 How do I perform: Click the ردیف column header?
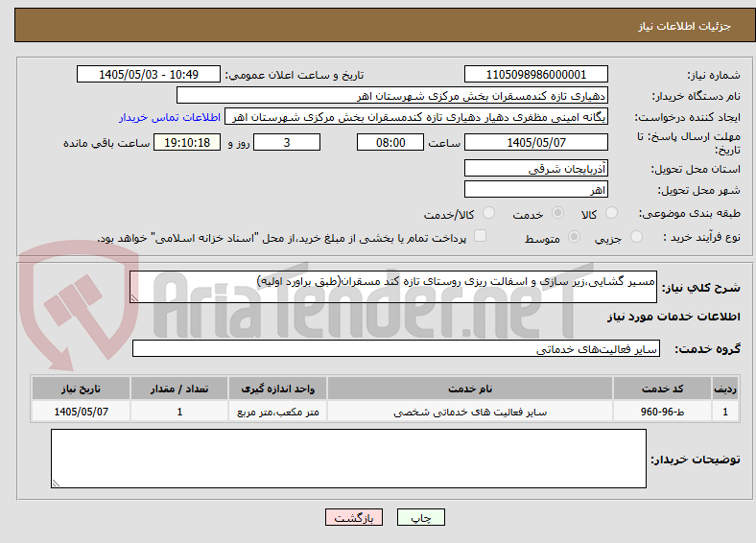[x=725, y=389]
